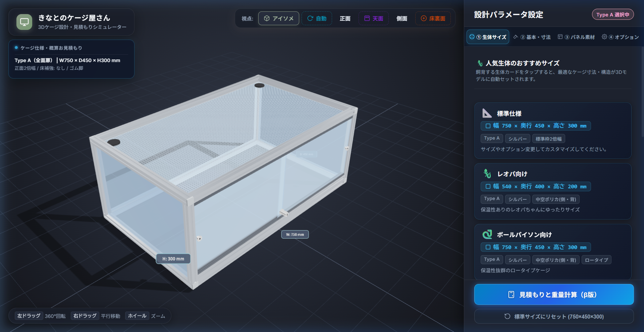The image size is (644, 332).
Task: Select 天面 top view button
Action: [x=374, y=18]
